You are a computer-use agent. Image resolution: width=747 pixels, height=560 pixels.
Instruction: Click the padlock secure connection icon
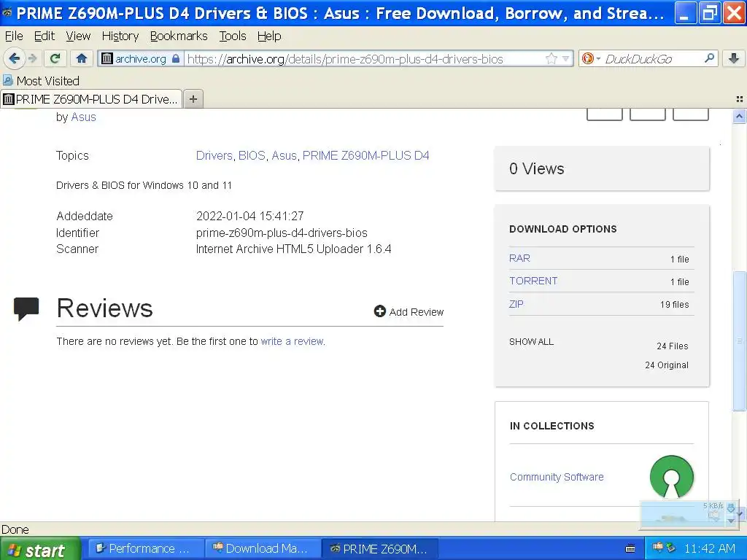[x=176, y=58]
